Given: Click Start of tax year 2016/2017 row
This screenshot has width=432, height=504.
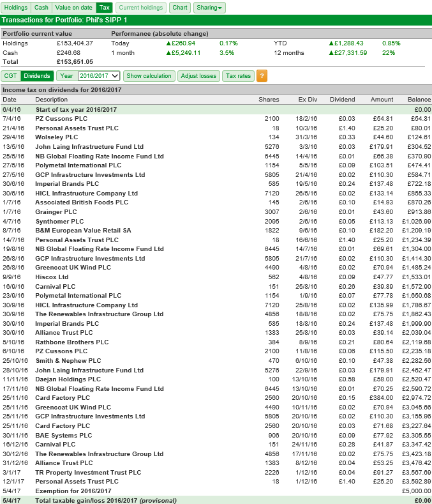Looking at the screenshot, I should pos(216,110).
